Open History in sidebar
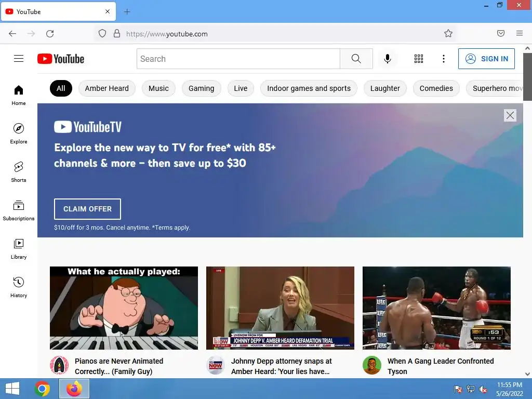This screenshot has width=532, height=399. [x=19, y=287]
